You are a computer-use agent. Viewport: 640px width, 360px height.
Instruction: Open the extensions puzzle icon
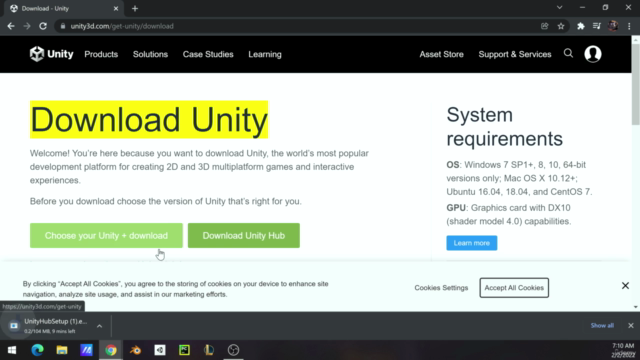coord(580,26)
